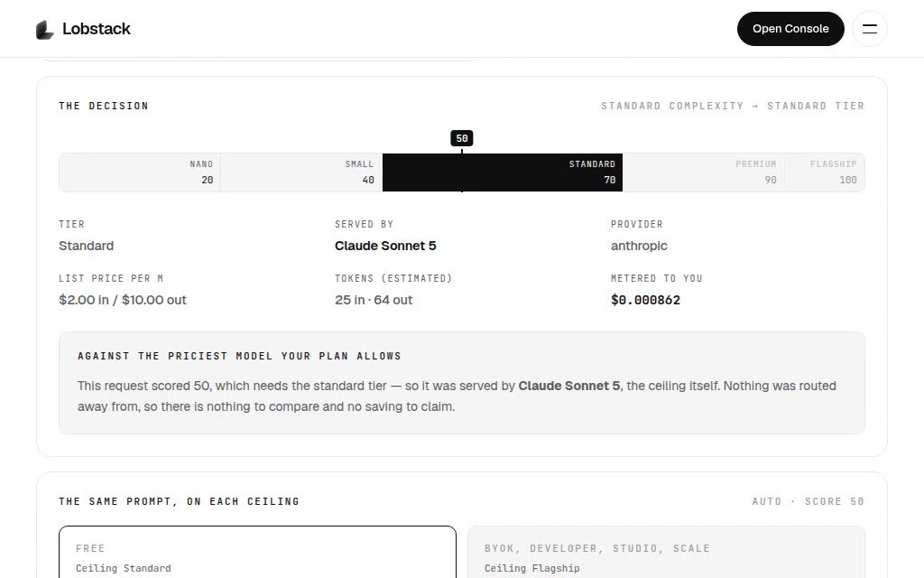Select the Small 40 tier segment
This screenshot has height=578, width=924.
point(301,172)
